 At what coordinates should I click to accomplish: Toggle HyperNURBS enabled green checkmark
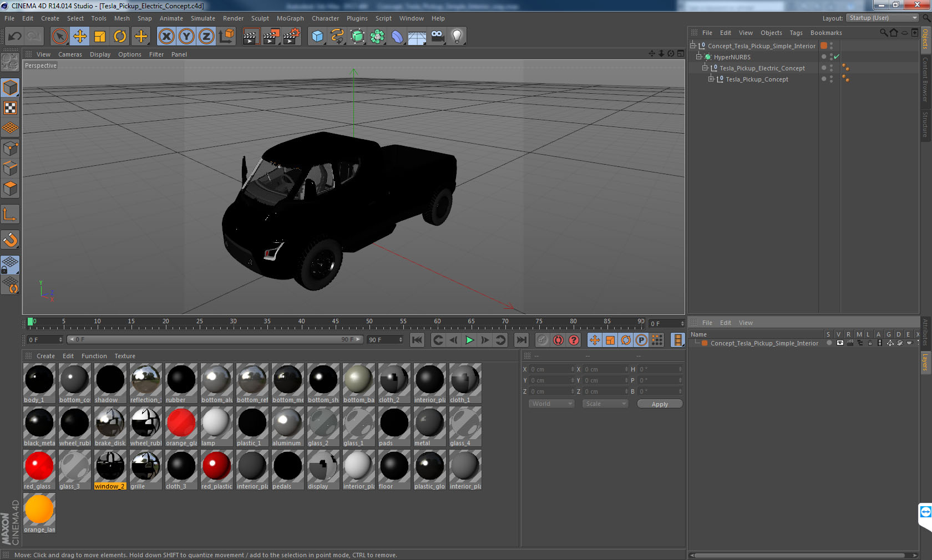coord(837,57)
